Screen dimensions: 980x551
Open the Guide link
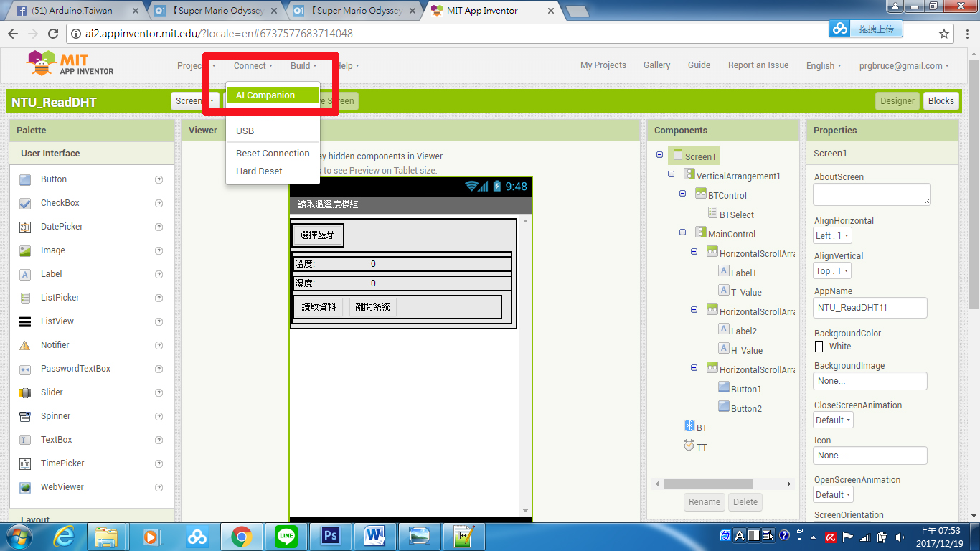tap(699, 65)
